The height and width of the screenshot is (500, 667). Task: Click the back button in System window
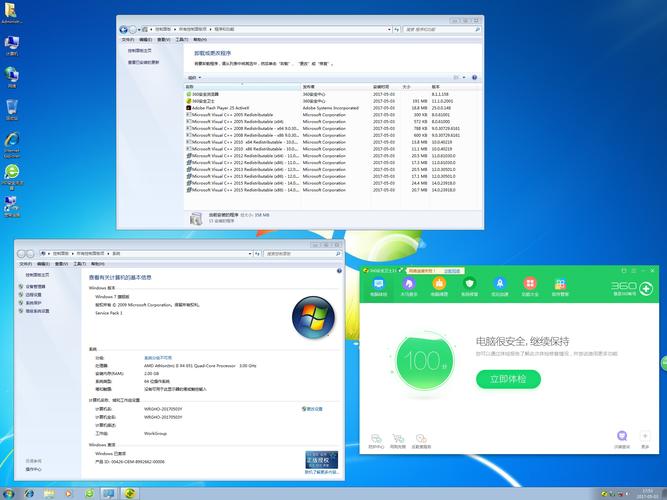(x=21, y=254)
